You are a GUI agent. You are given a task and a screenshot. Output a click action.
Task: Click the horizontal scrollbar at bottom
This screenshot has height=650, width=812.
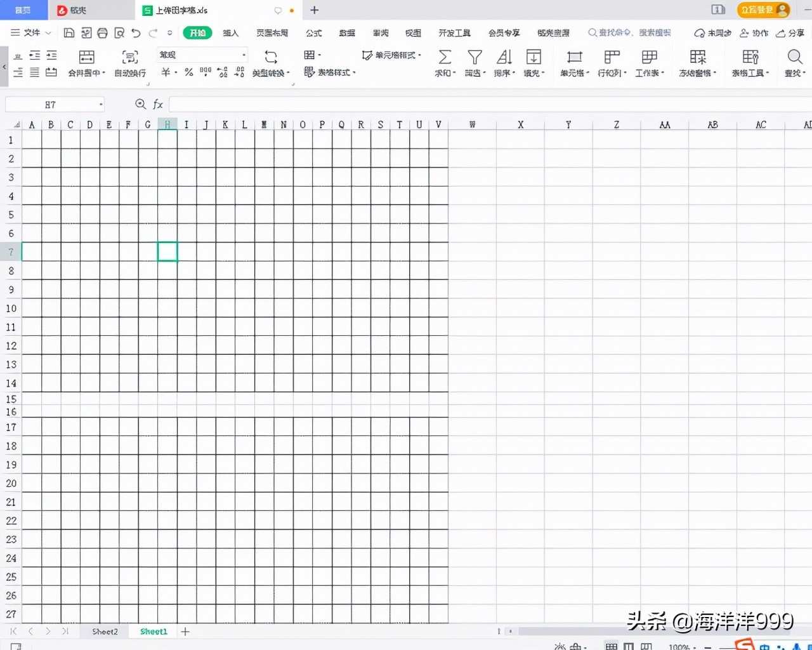653,632
